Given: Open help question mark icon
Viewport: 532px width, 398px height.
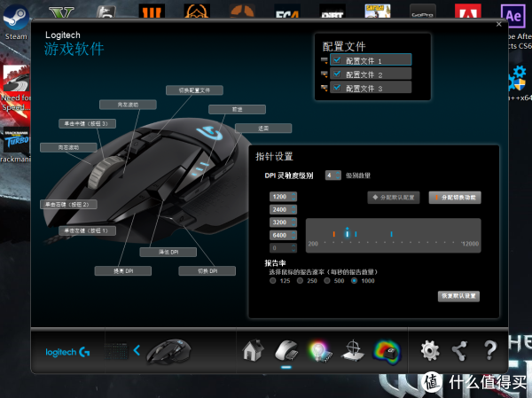Looking at the screenshot, I should (490, 350).
